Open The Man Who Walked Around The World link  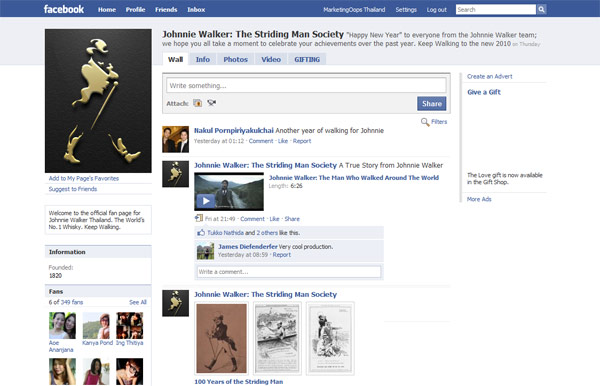click(354, 178)
